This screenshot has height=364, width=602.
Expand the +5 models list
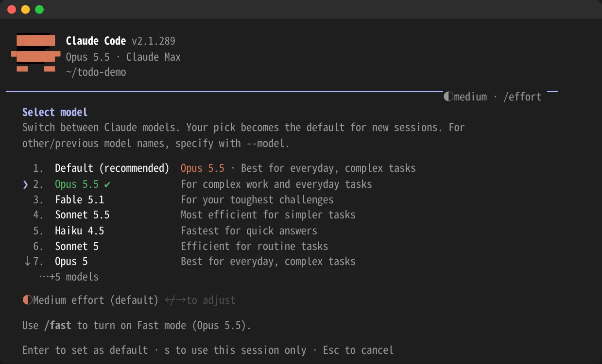69,277
